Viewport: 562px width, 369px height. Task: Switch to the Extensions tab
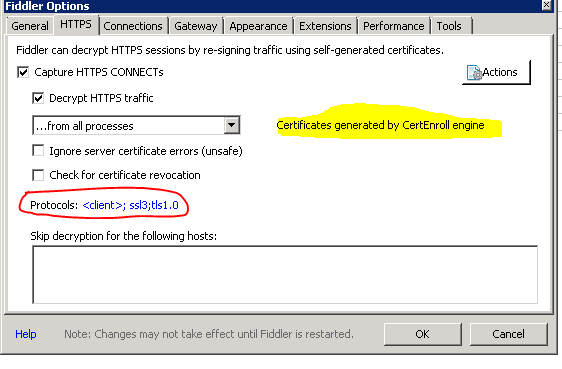tap(325, 26)
